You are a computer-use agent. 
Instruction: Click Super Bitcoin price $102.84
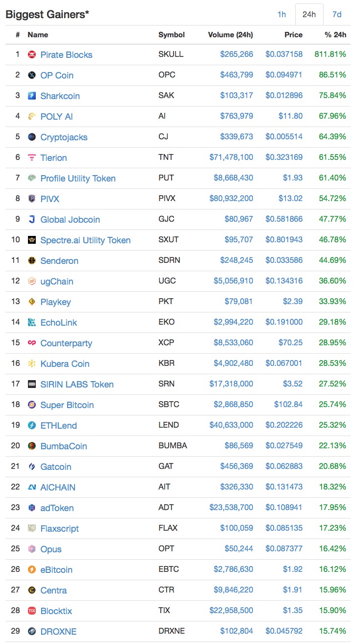tap(288, 405)
